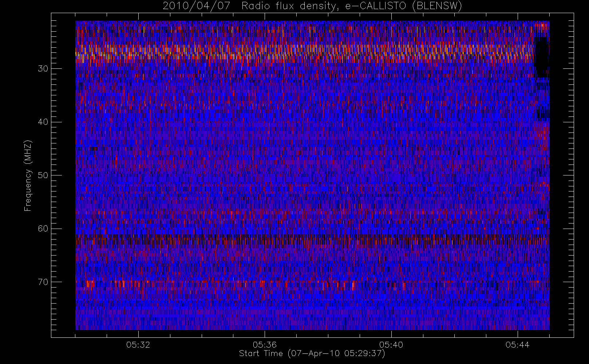
Task: Click the Start Time axis label
Action: tap(312, 353)
